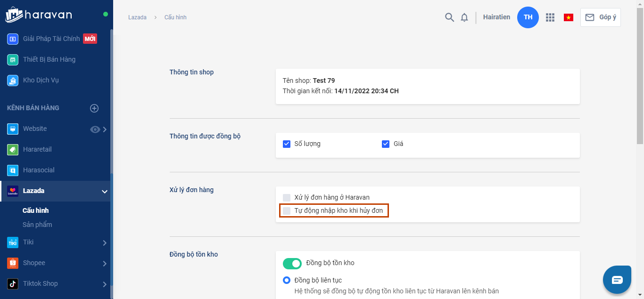Add a new sales channel plus icon
The height and width of the screenshot is (299, 644).
click(94, 108)
